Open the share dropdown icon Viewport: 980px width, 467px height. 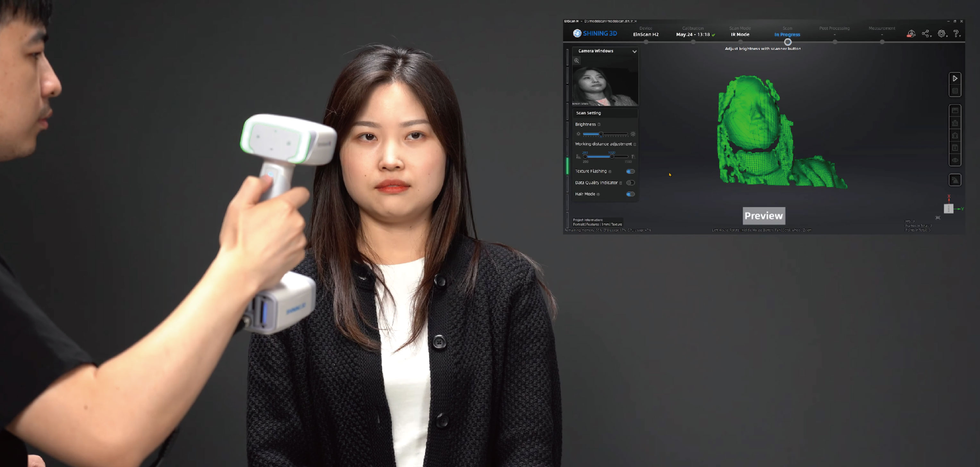(x=926, y=34)
